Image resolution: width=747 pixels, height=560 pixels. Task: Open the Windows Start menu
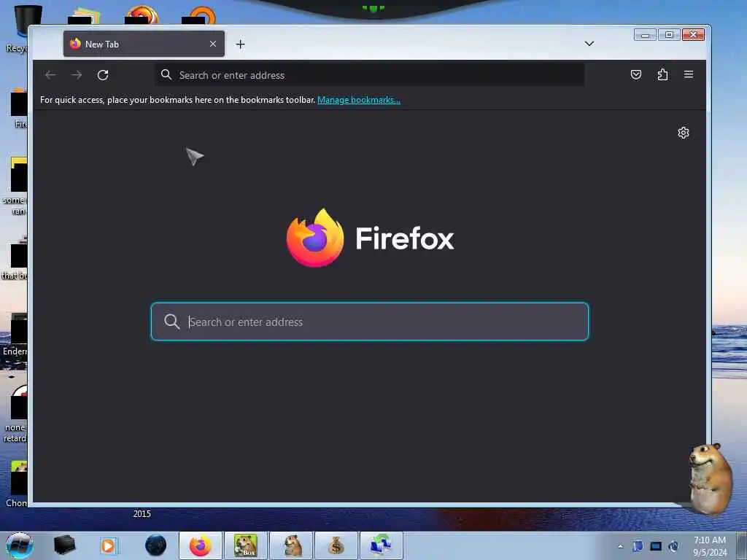(20, 545)
